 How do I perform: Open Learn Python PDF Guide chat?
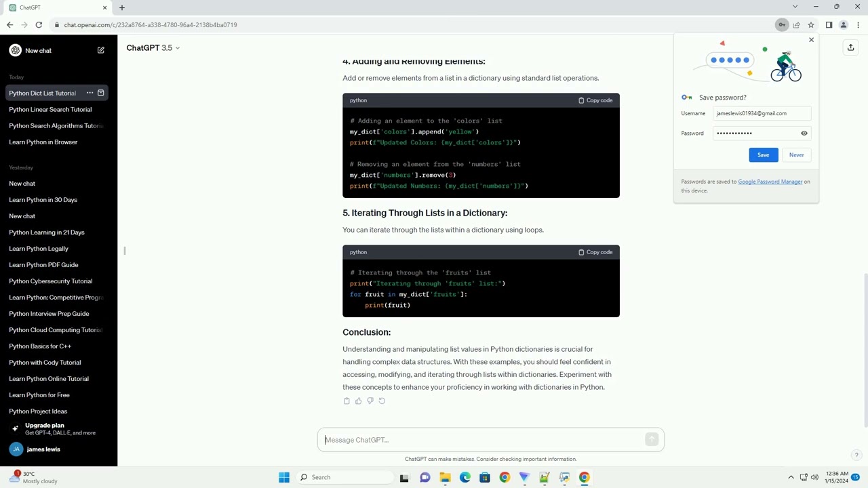coord(43,265)
